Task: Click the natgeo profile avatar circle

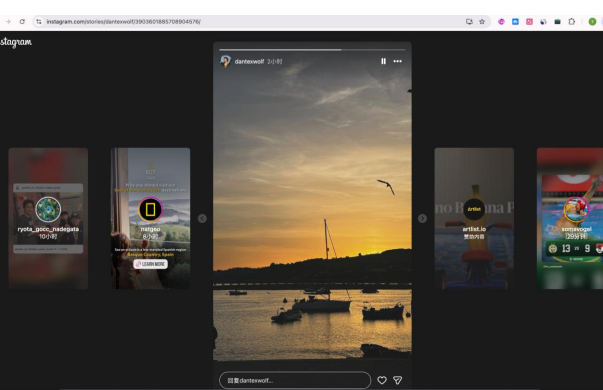Action: click(150, 209)
